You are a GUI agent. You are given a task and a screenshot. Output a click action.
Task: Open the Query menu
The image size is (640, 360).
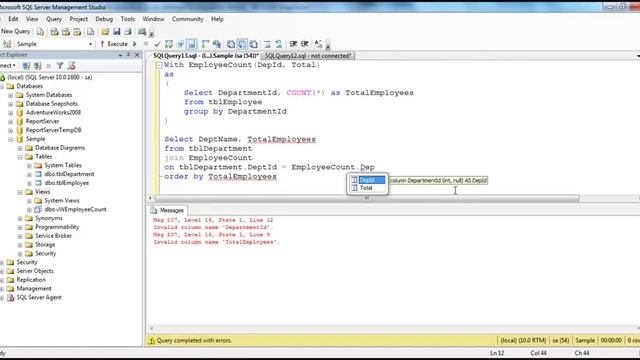53,19
